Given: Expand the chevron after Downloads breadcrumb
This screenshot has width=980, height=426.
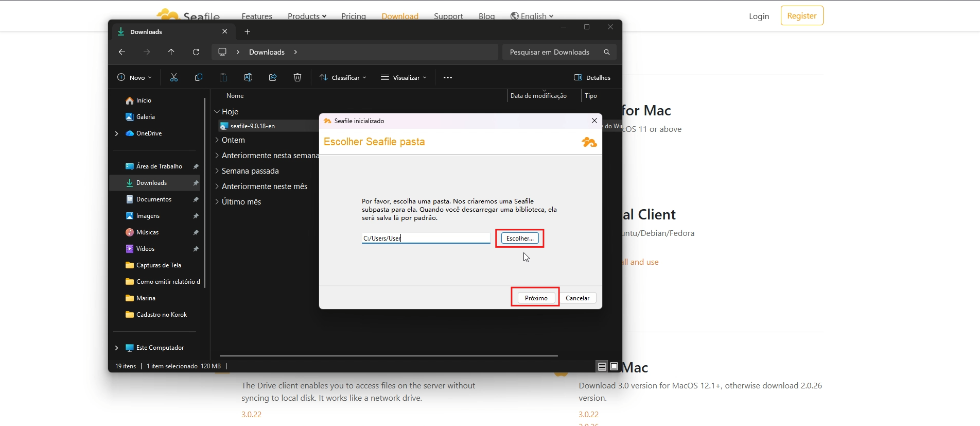Looking at the screenshot, I should click(x=295, y=52).
